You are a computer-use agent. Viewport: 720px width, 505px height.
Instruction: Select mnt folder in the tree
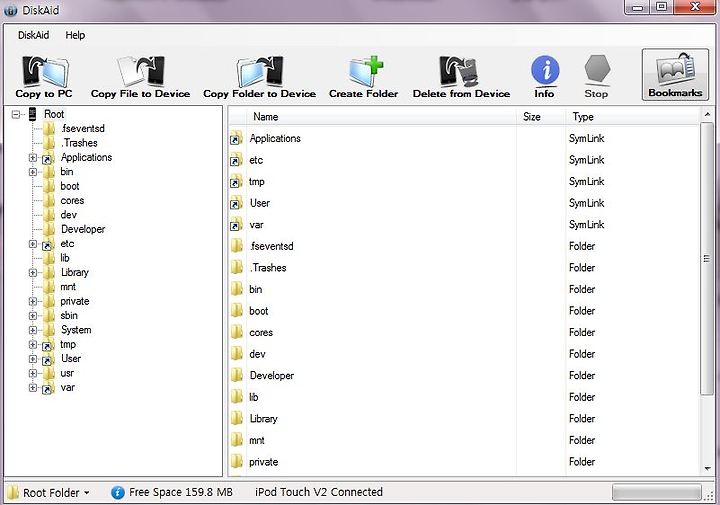(x=68, y=287)
